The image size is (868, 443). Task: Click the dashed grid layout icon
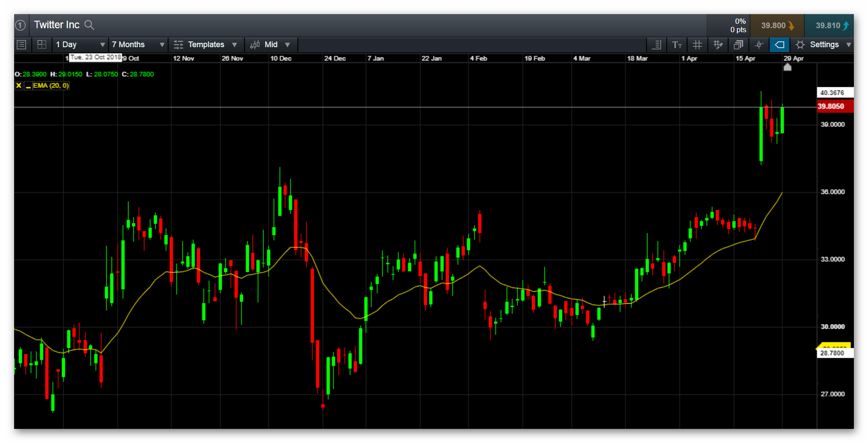point(42,45)
